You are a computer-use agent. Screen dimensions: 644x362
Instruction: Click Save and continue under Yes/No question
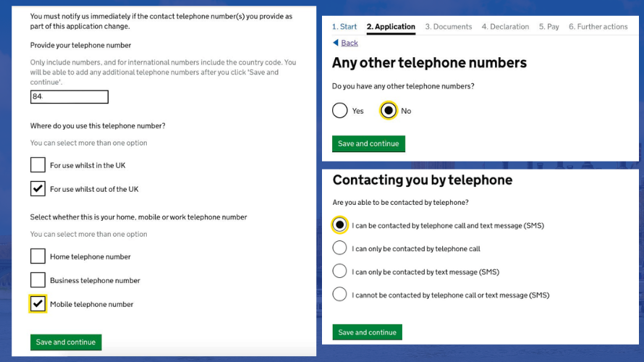point(368,143)
